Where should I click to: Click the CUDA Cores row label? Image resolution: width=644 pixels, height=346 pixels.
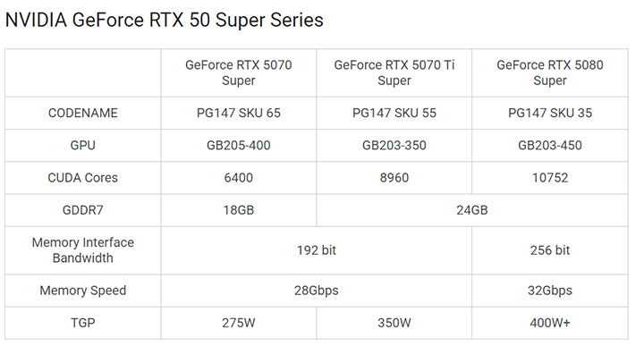coord(83,178)
